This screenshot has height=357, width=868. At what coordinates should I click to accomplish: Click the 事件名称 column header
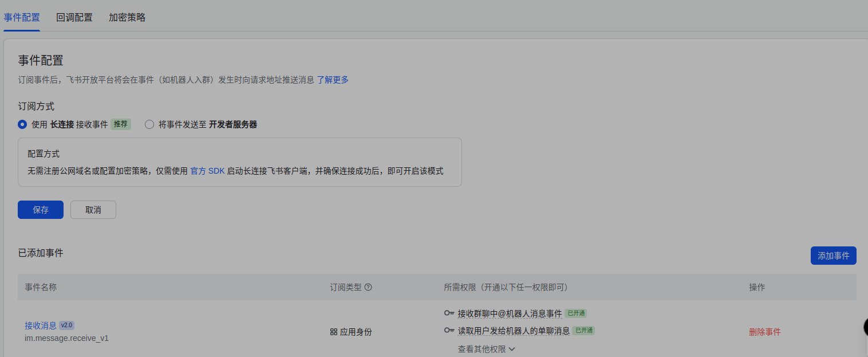coord(41,287)
